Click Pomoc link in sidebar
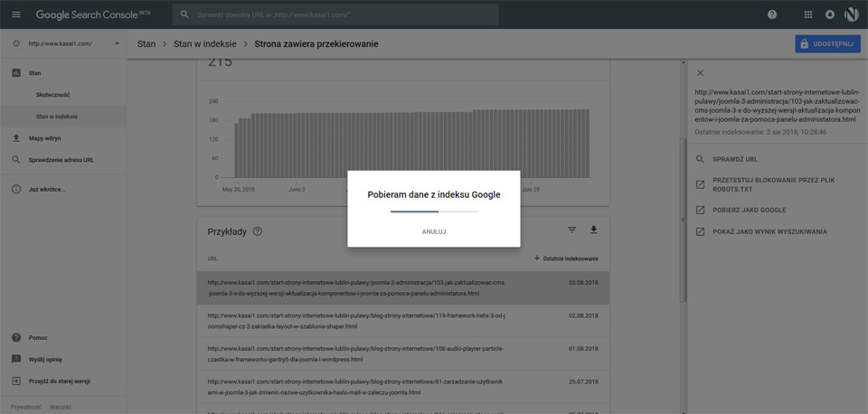This screenshot has width=868, height=414. [x=36, y=337]
